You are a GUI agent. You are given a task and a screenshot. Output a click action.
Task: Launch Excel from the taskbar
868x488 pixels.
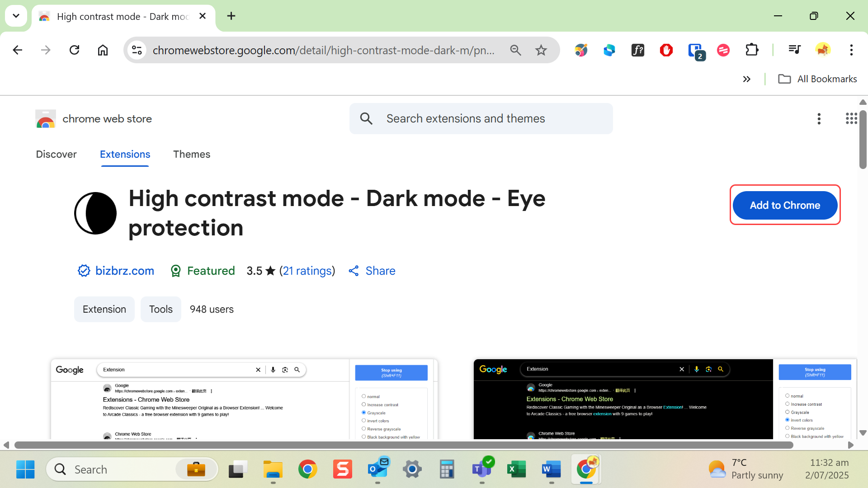(x=517, y=469)
